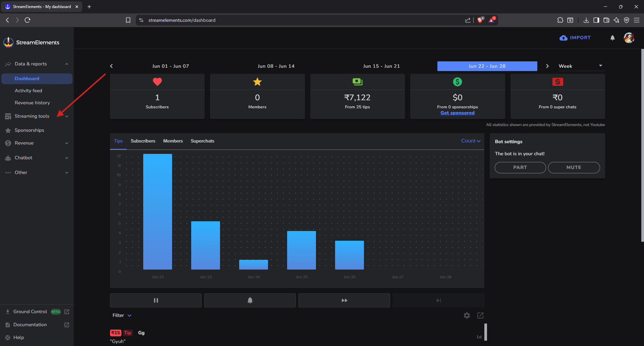Pop out the activity feed in new window
The image size is (644, 346).
[480, 315]
